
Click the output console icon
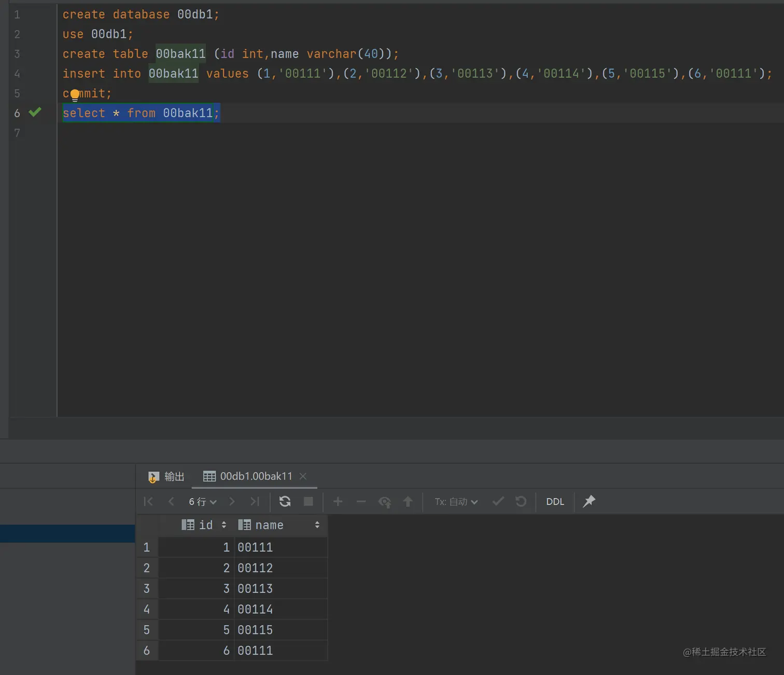pyautogui.click(x=153, y=477)
